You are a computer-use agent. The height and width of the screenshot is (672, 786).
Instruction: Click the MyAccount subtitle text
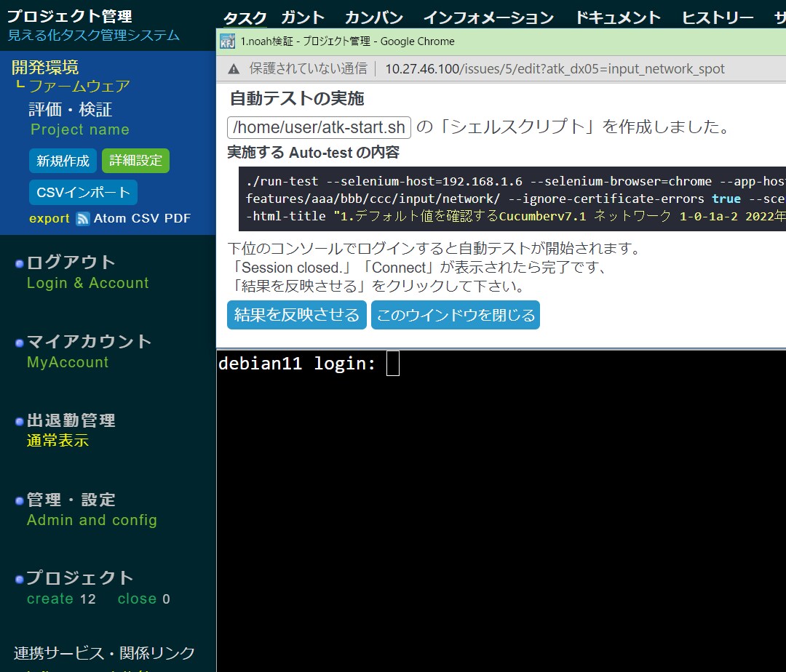pyautogui.click(x=68, y=362)
